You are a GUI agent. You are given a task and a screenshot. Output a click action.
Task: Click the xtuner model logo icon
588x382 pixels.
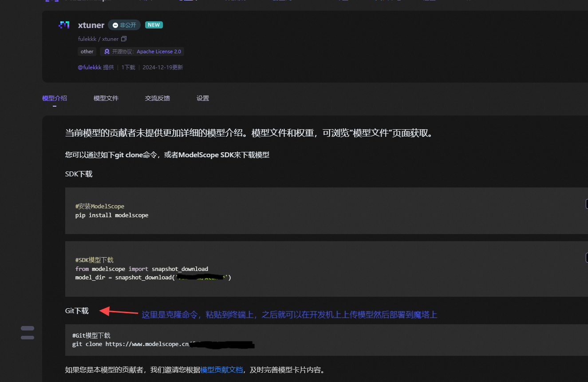point(64,25)
